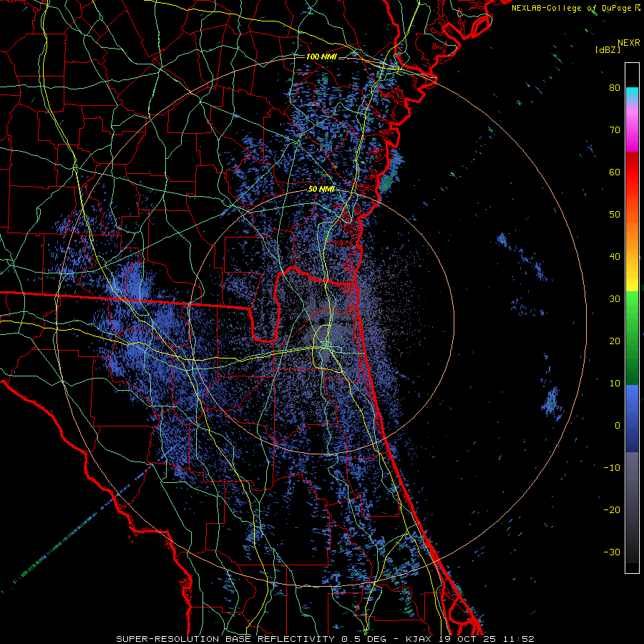Click the 20 value on the dBZ scale
Screen dimensions: 644x644
coord(615,341)
